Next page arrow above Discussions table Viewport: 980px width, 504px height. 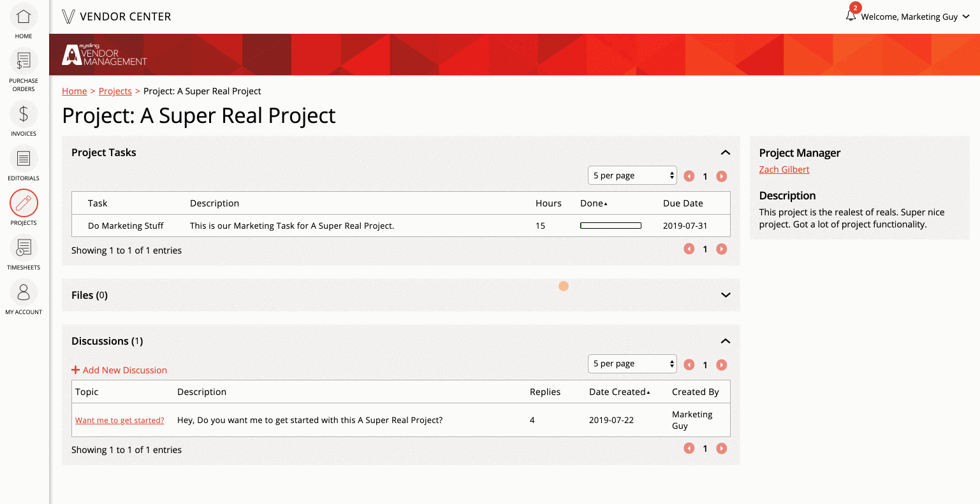[x=722, y=365]
